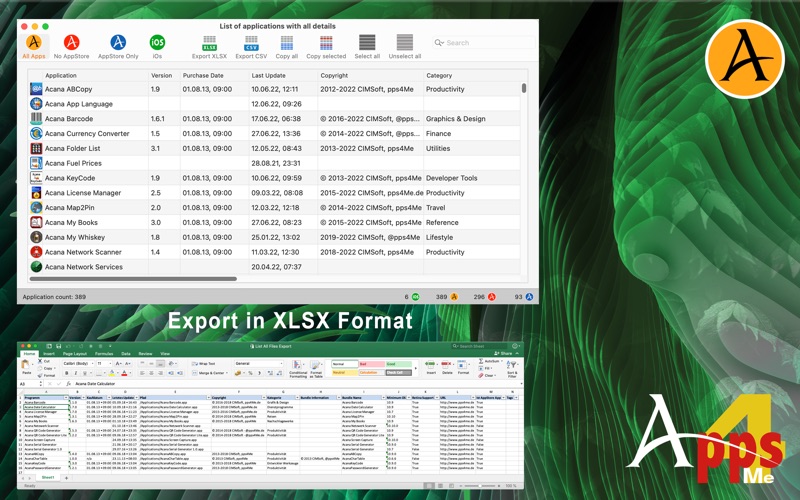Sort the list by Last Update column
The height and width of the screenshot is (500, 800).
click(x=268, y=75)
